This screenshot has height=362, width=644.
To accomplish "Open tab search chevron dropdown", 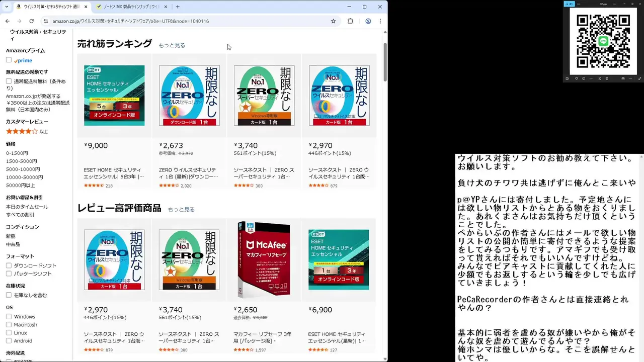I will tap(7, 7).
